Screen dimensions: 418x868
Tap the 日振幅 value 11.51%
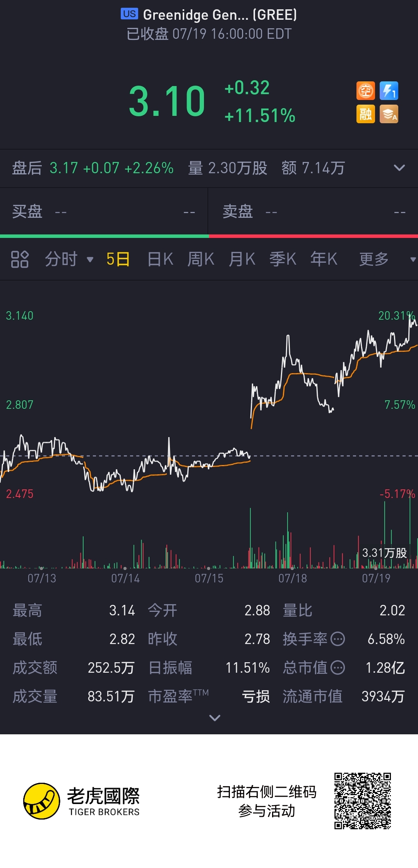[248, 668]
